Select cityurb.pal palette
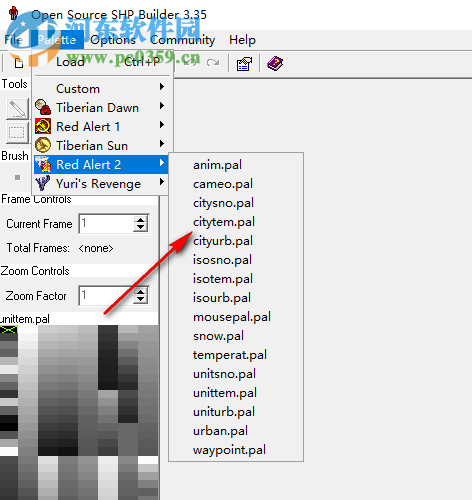Viewport: 472px width, 500px height. coord(236,241)
